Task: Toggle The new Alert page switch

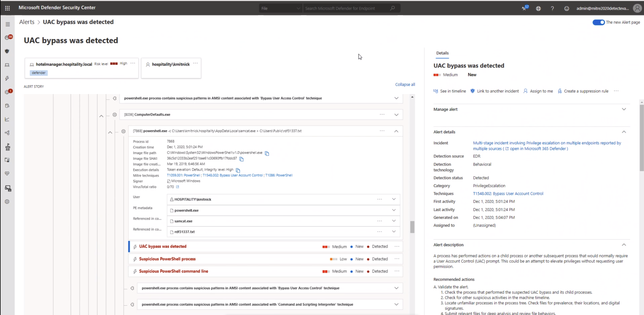Action: (599, 22)
